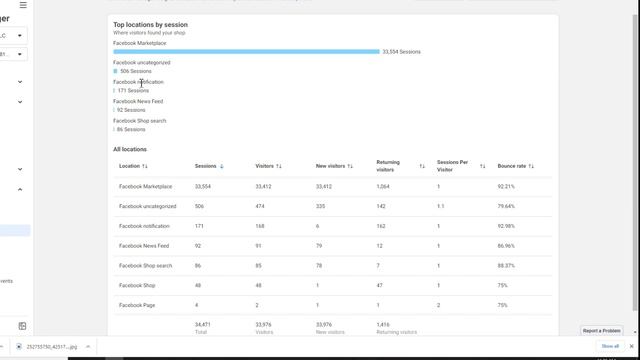This screenshot has height=360, width=640.
Task: Close the downloads bar
Action: [631, 346]
